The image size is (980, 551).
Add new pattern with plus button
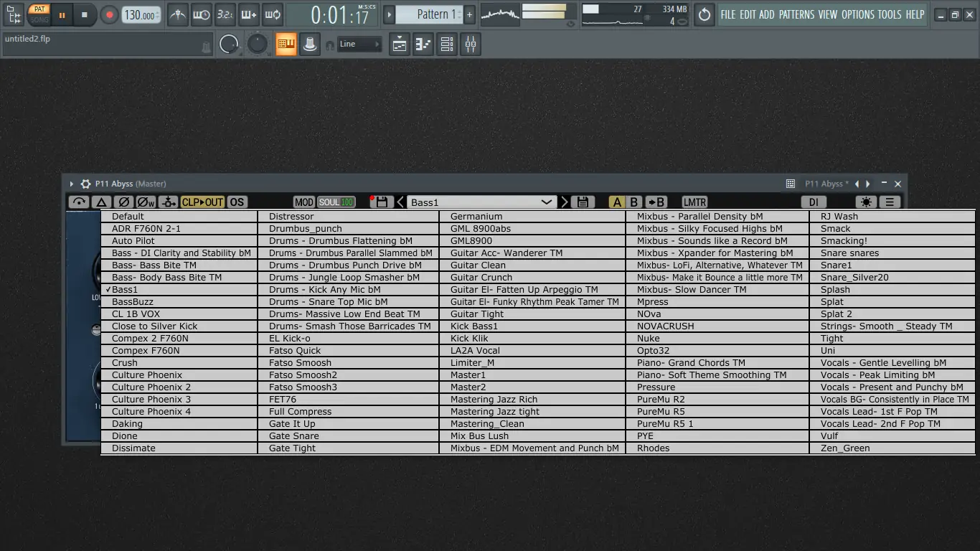pos(470,14)
